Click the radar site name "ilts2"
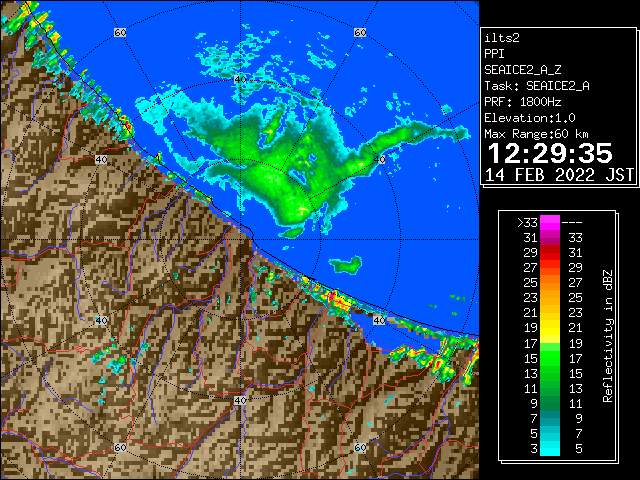The height and width of the screenshot is (480, 640). (x=502, y=38)
